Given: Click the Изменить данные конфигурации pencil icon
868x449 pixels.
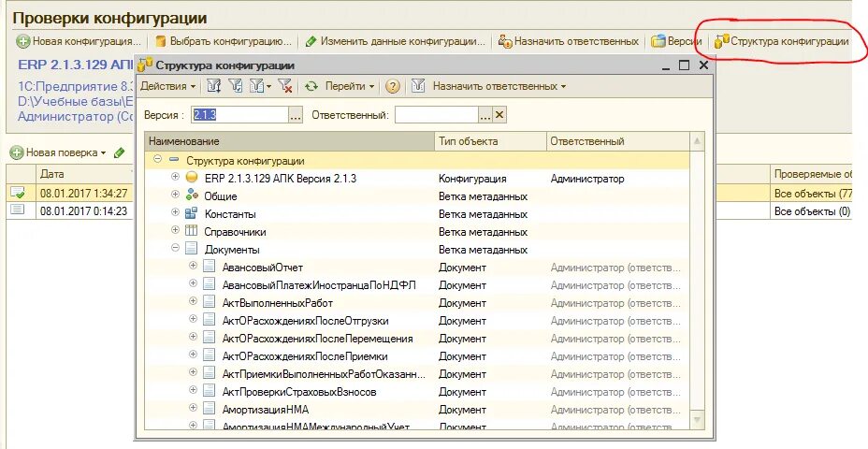Looking at the screenshot, I should tap(311, 41).
